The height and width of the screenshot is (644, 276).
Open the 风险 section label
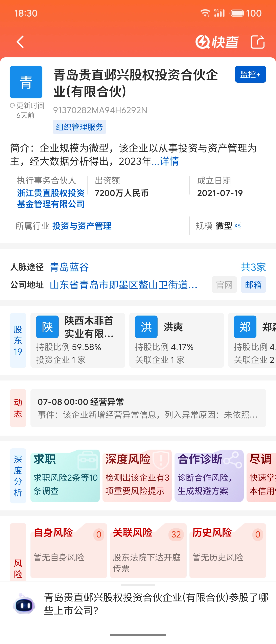[x=18, y=552]
